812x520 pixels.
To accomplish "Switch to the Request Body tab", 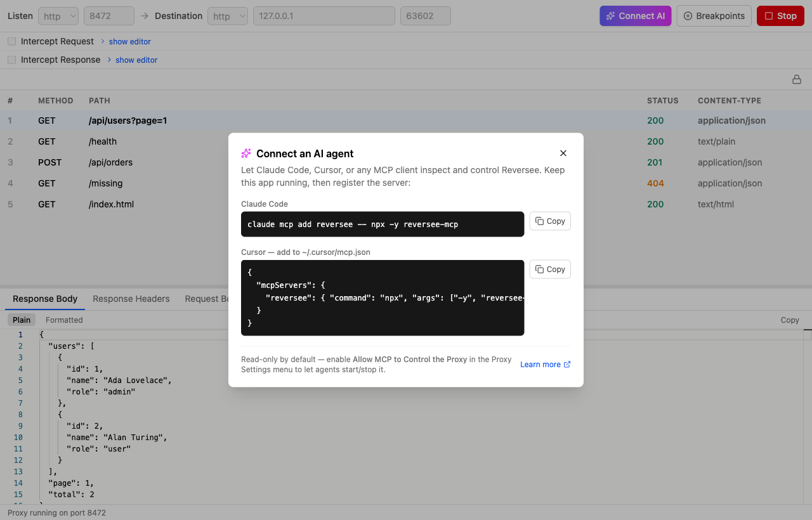I will coord(207,299).
